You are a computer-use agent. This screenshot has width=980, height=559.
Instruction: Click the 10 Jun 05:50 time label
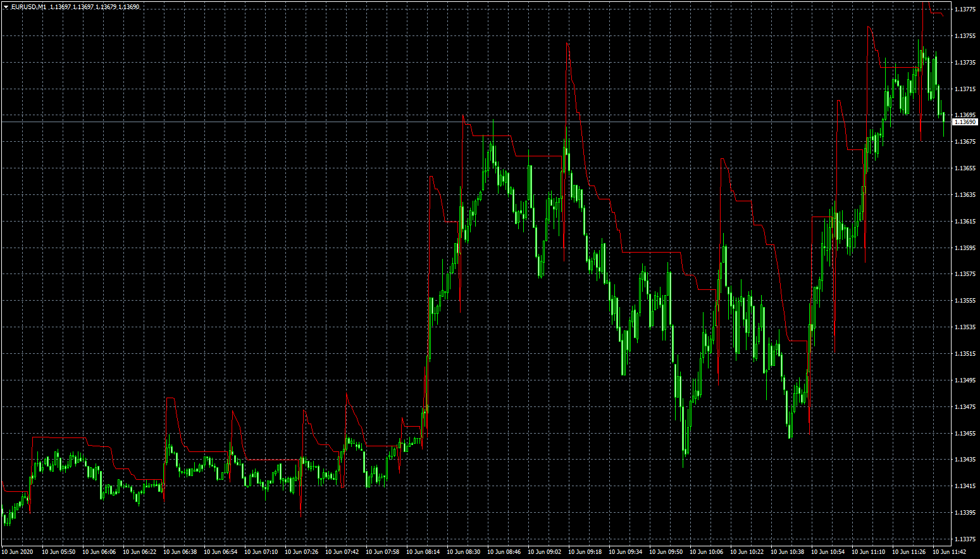pyautogui.click(x=58, y=552)
